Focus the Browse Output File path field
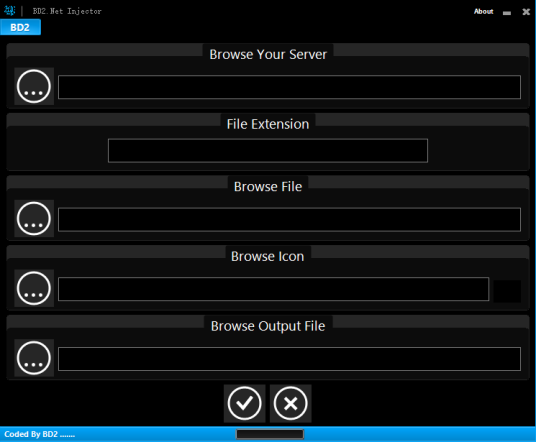This screenshot has width=536, height=442. click(289, 359)
